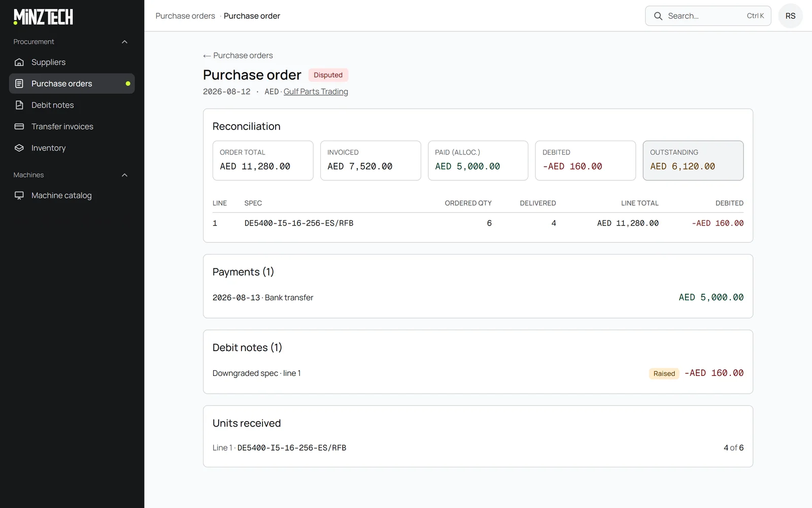The image size is (812, 508).
Task: Click the MinzTech logo
Action: click(x=43, y=17)
